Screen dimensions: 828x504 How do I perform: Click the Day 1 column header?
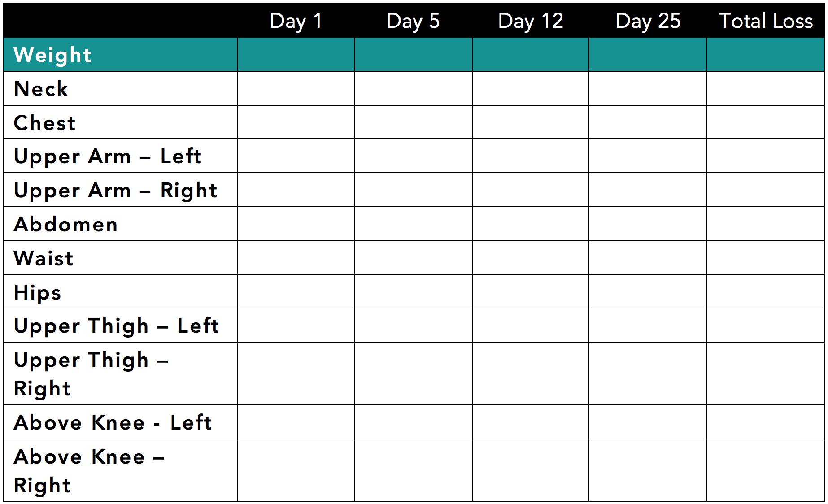(296, 21)
